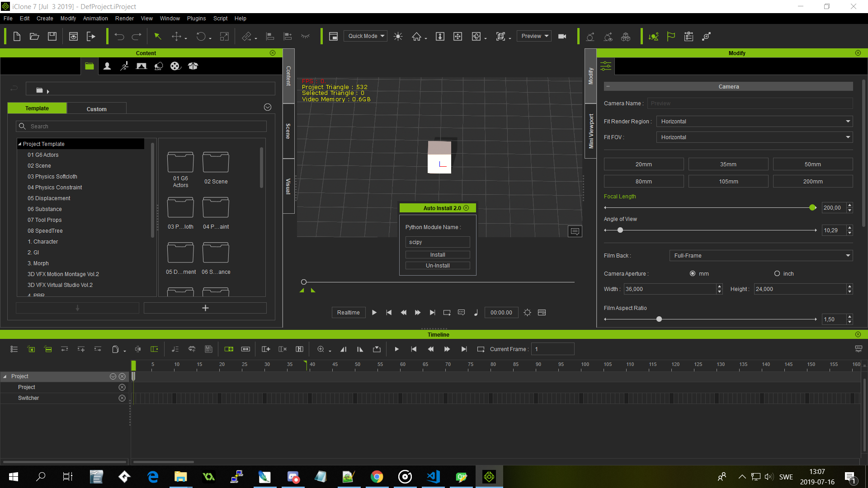Click the Focal Length slider handle

812,208
